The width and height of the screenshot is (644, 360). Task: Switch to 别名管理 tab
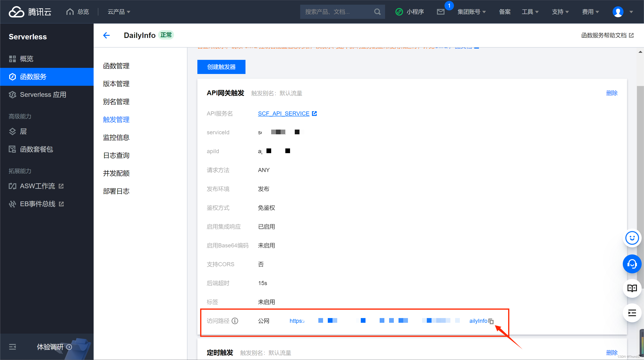point(116,102)
